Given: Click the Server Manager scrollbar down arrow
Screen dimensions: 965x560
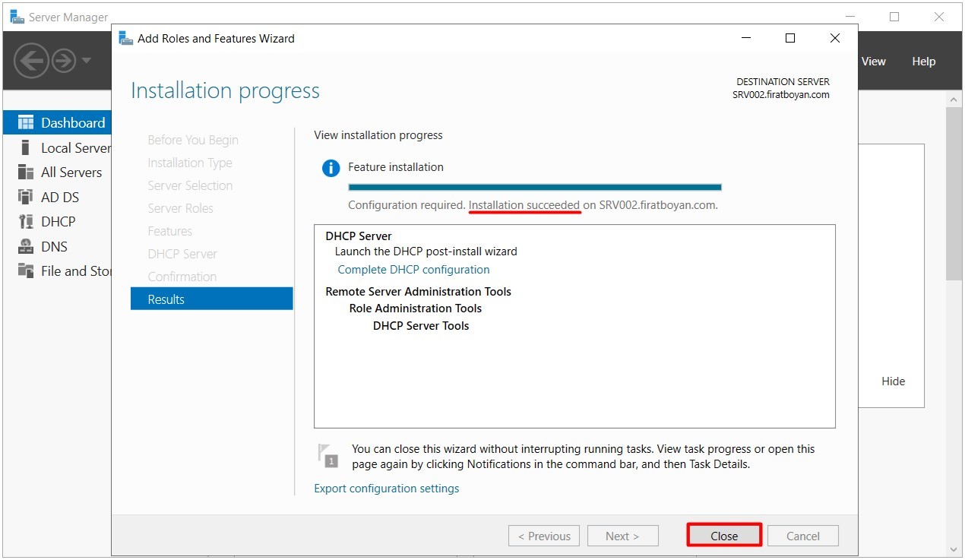Looking at the screenshot, I should tap(954, 549).
